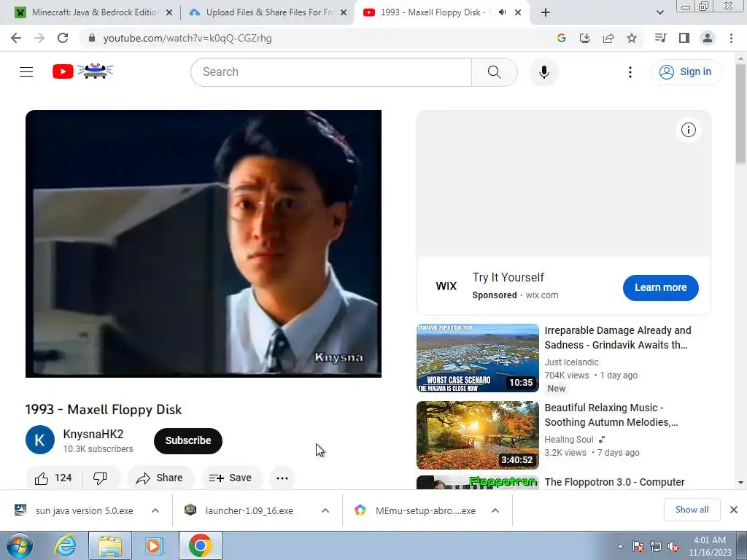Screen dimensions: 747x560
Task: Open The Floppotron 3.0 video title
Action: pos(614,482)
